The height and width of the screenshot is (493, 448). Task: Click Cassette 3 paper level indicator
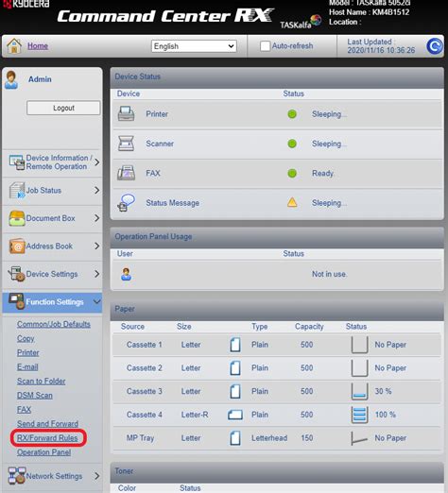tap(359, 391)
